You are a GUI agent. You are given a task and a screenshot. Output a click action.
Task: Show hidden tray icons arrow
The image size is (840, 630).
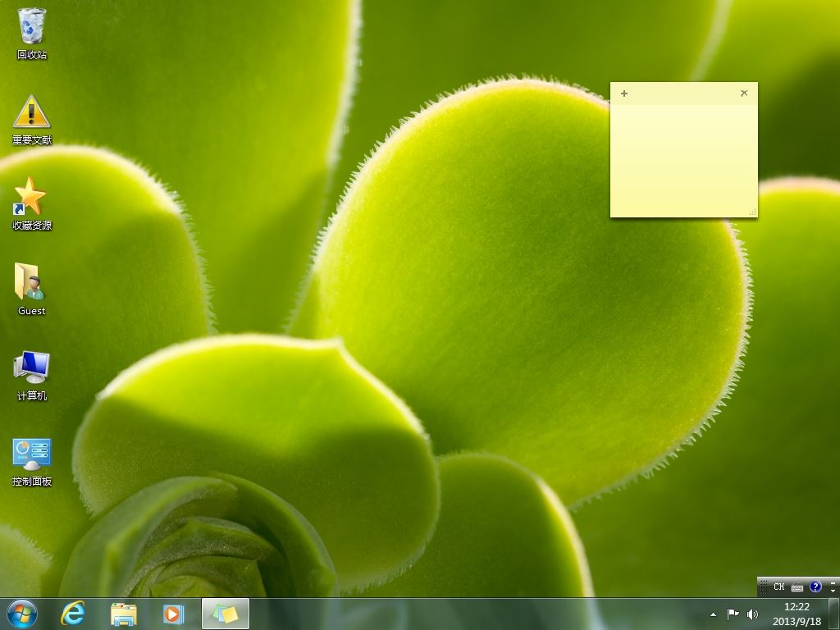pyautogui.click(x=713, y=614)
